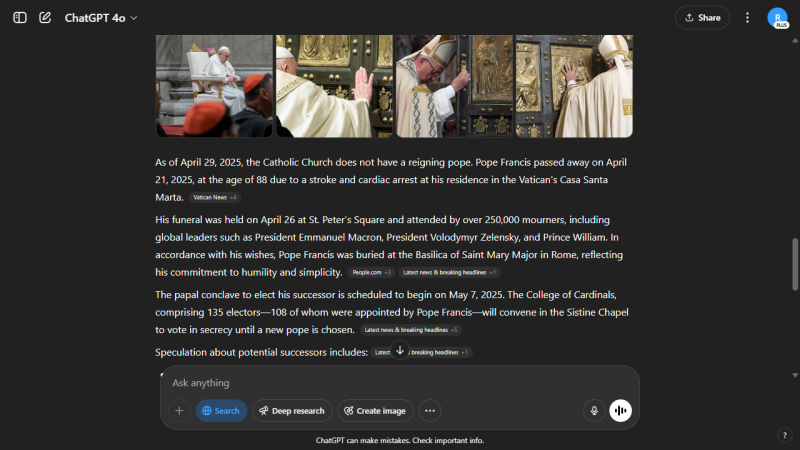Expand more tools with the ellipsis button

tap(430, 411)
